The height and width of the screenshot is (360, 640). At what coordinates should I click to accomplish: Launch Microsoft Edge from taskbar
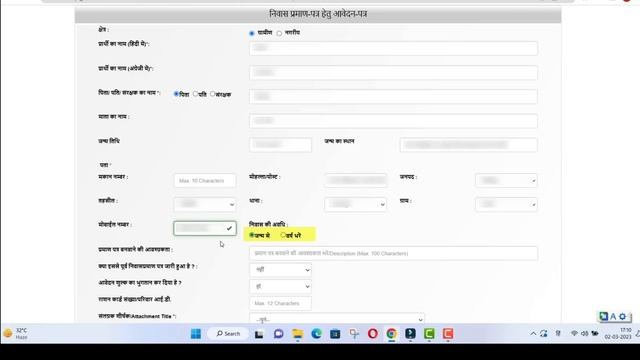tap(316, 334)
